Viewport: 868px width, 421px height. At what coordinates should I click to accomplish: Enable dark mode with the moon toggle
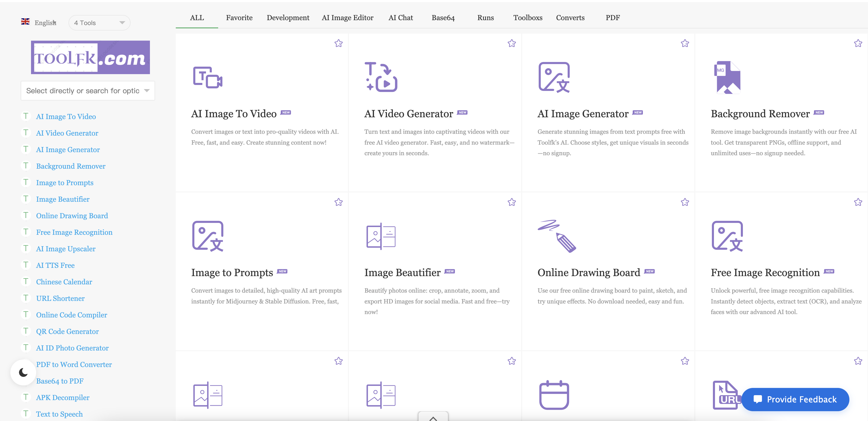(x=24, y=372)
